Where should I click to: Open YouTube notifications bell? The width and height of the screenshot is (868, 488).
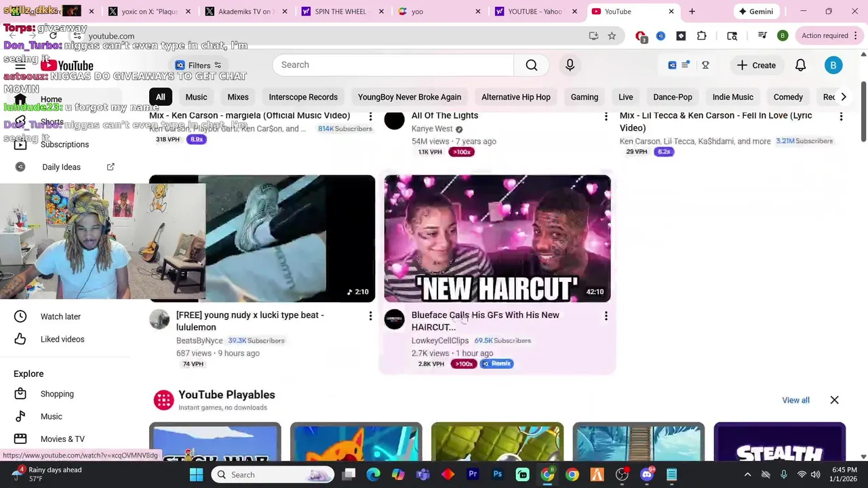[x=800, y=65]
